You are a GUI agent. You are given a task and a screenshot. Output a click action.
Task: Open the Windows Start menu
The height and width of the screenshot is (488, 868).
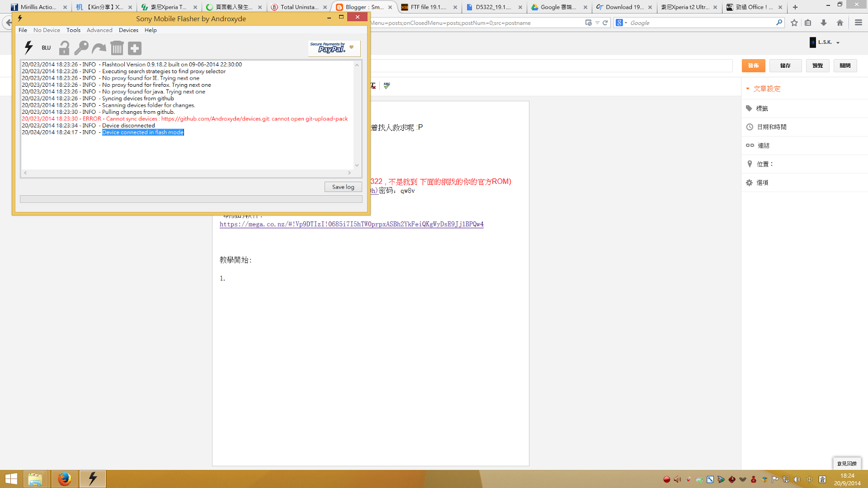point(11,479)
